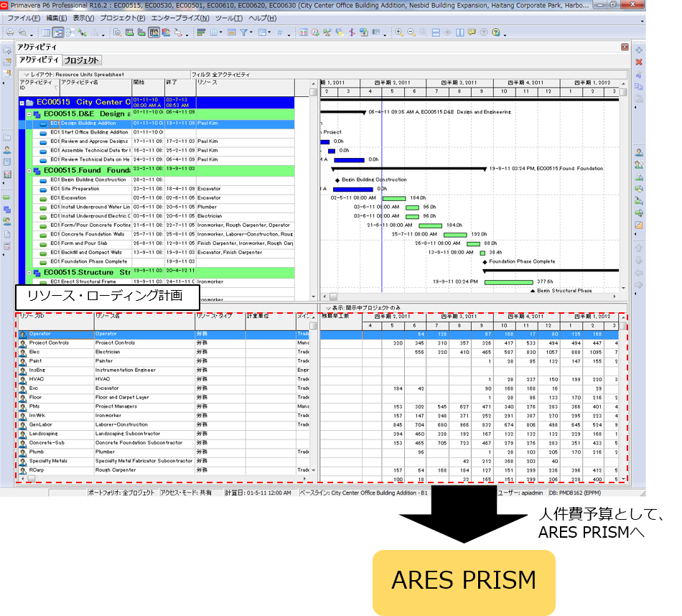Click the red Delete X icon
The image size is (682, 616).
click(x=639, y=62)
